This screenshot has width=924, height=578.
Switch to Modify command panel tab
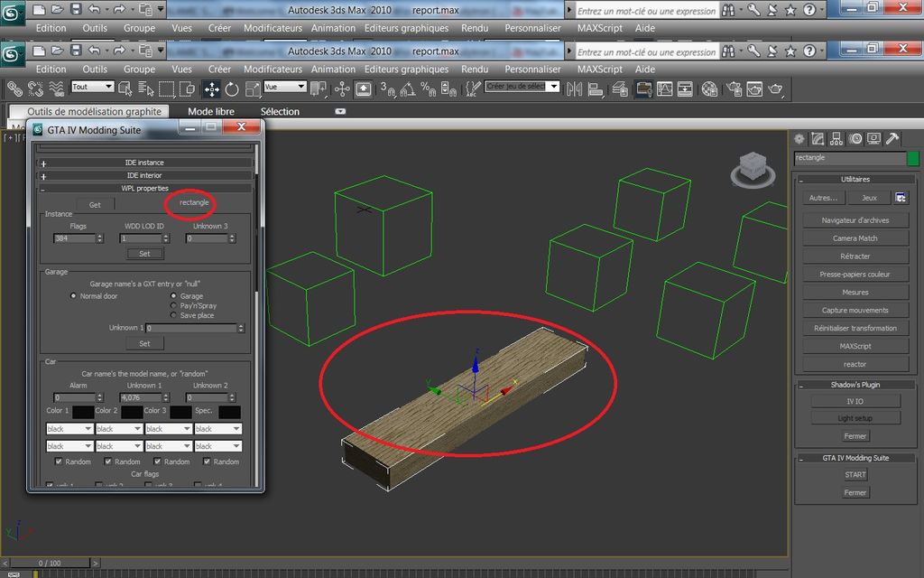[x=818, y=139]
